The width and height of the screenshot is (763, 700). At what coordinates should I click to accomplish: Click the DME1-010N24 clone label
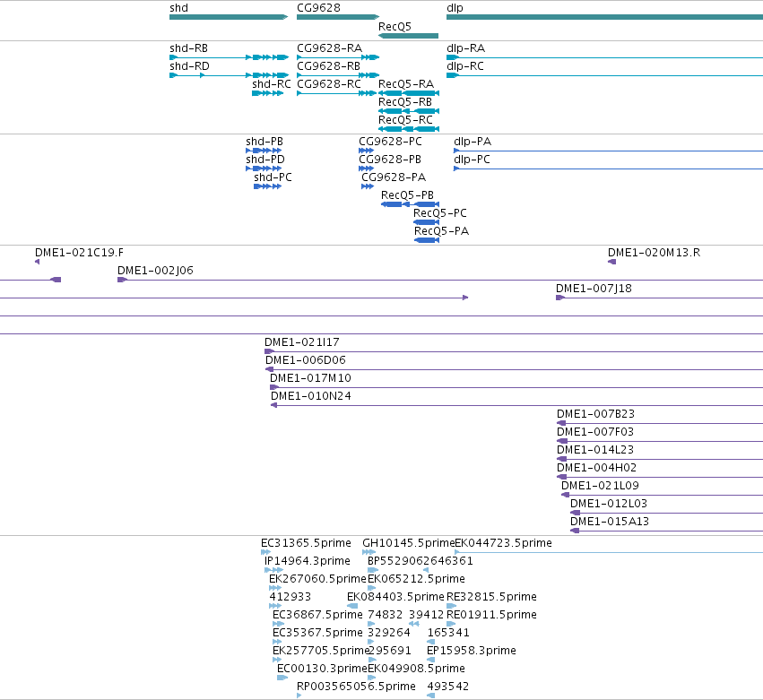311,396
